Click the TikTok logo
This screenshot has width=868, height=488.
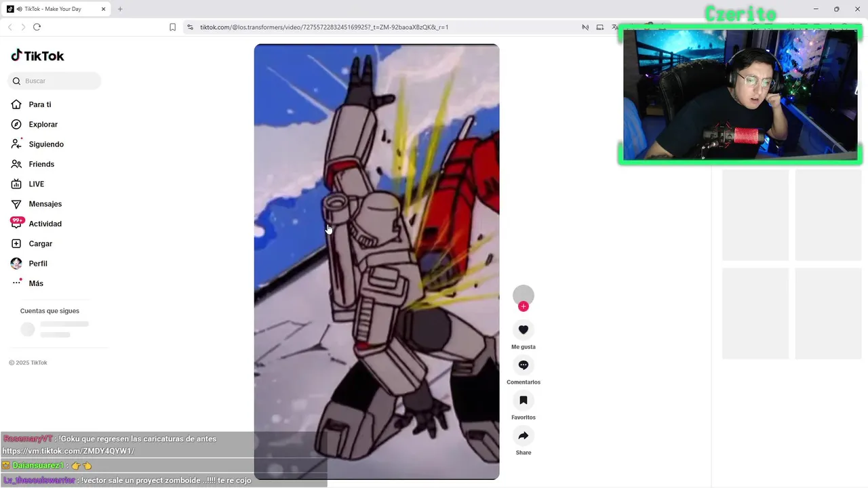[37, 56]
